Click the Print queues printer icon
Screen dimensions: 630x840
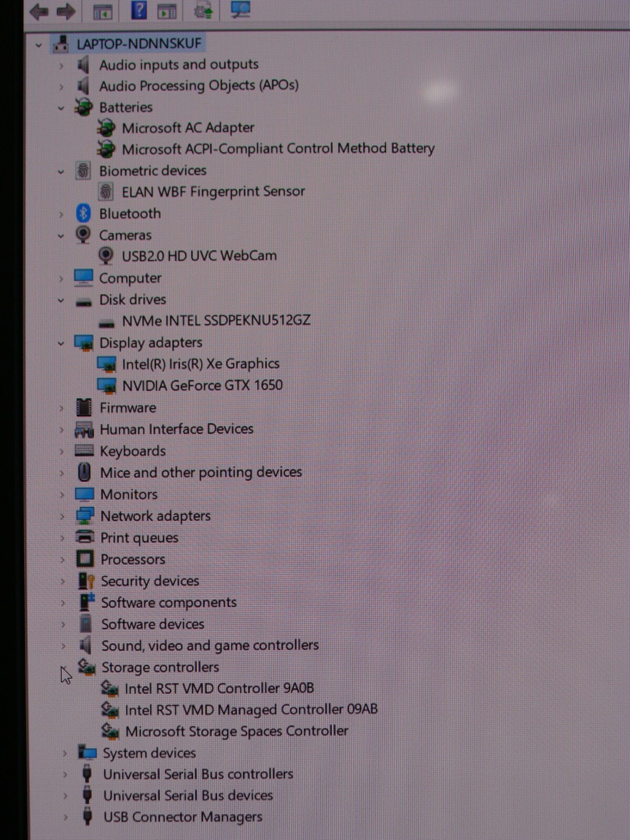point(85,537)
